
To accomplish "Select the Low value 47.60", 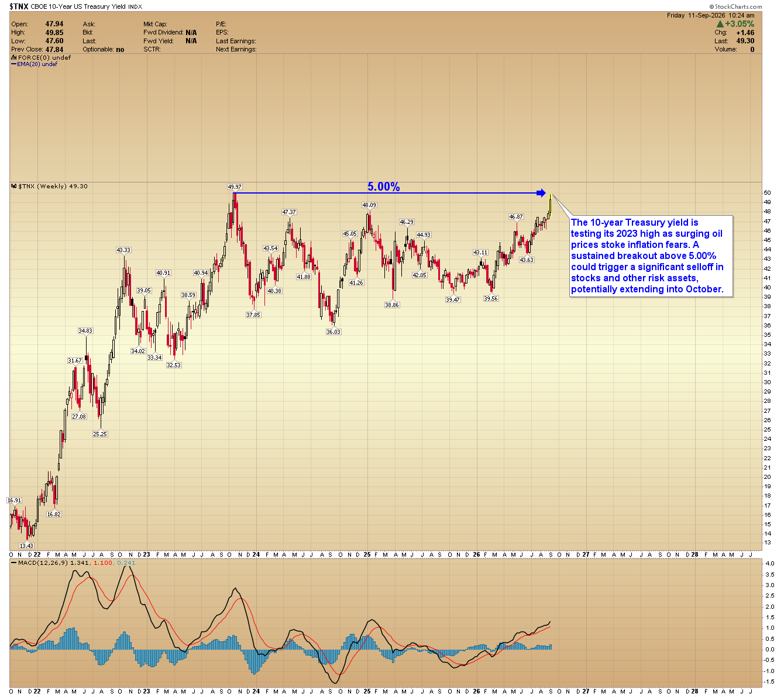I will (54, 41).
